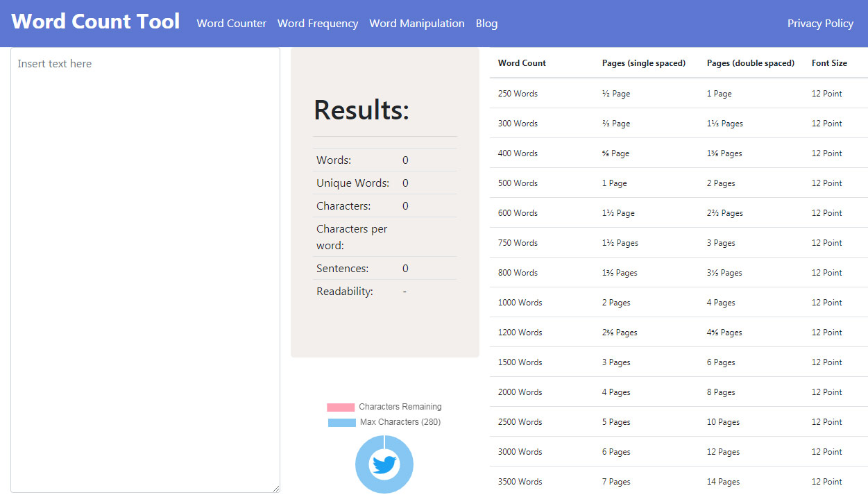Click the Font Size column header
The image size is (868, 504).
pos(829,63)
